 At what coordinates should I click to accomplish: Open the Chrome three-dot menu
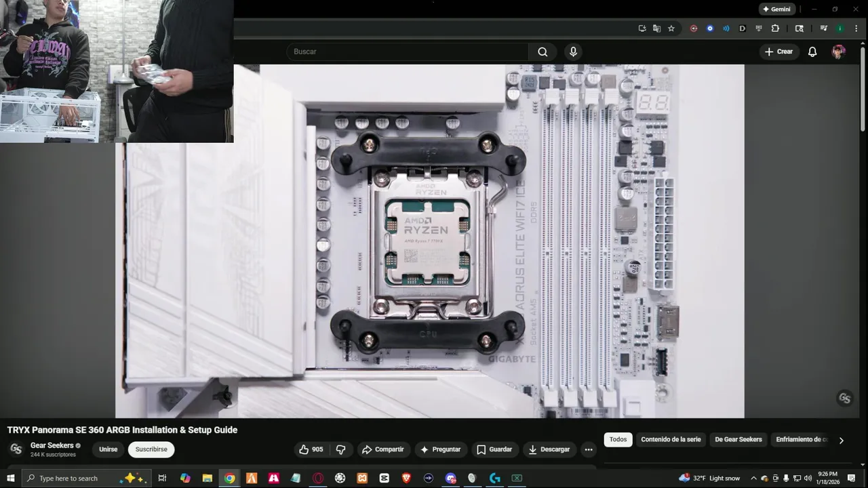click(x=856, y=28)
